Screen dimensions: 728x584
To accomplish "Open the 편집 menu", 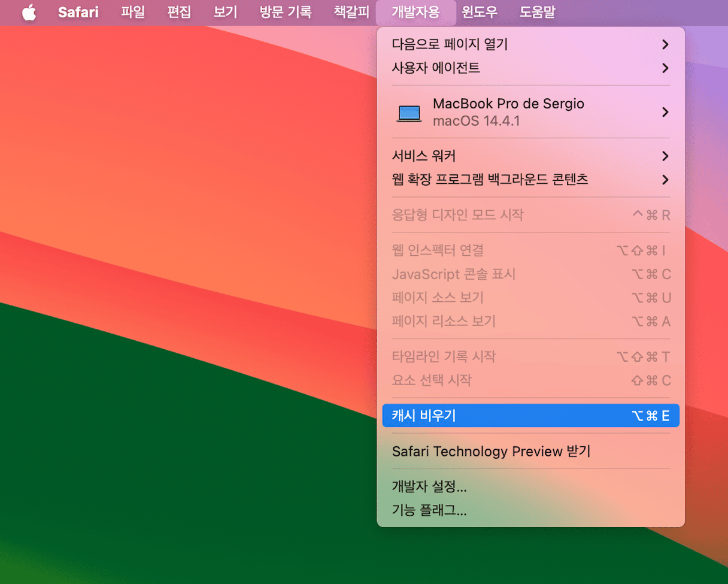I will point(179,13).
